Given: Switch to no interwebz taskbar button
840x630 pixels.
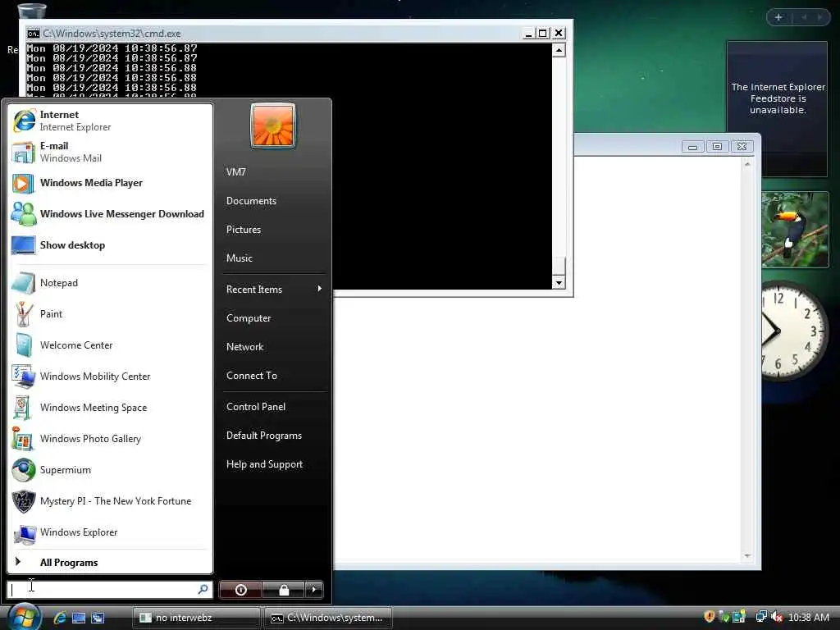Looking at the screenshot, I should tap(196, 618).
